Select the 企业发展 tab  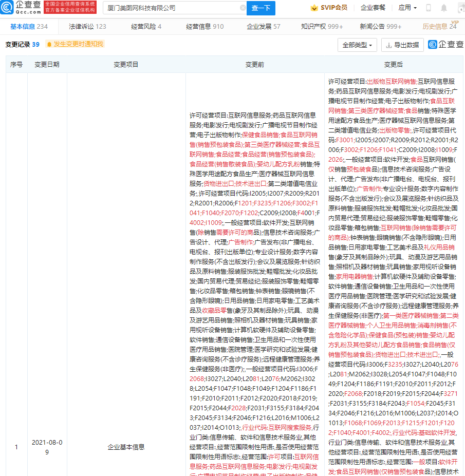point(263,27)
